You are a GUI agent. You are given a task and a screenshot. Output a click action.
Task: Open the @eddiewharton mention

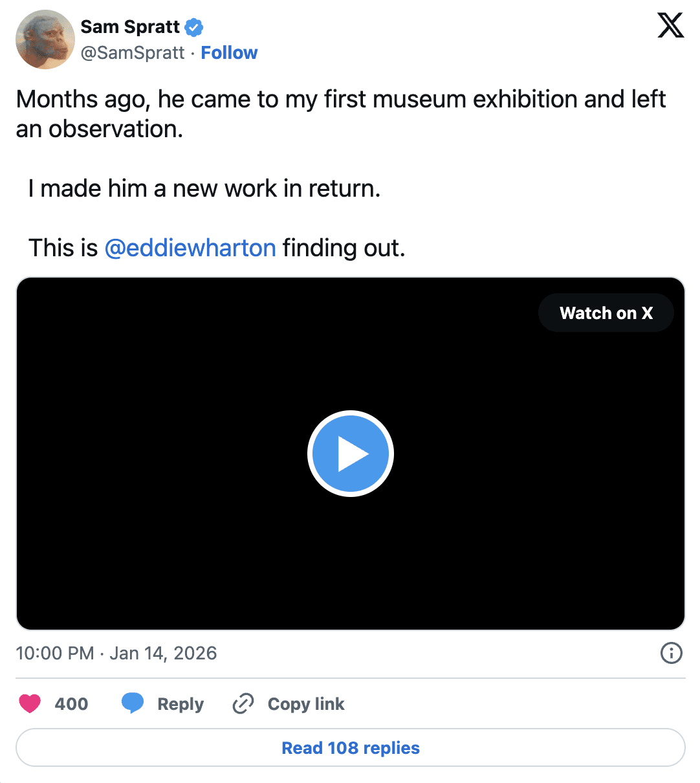click(x=190, y=248)
